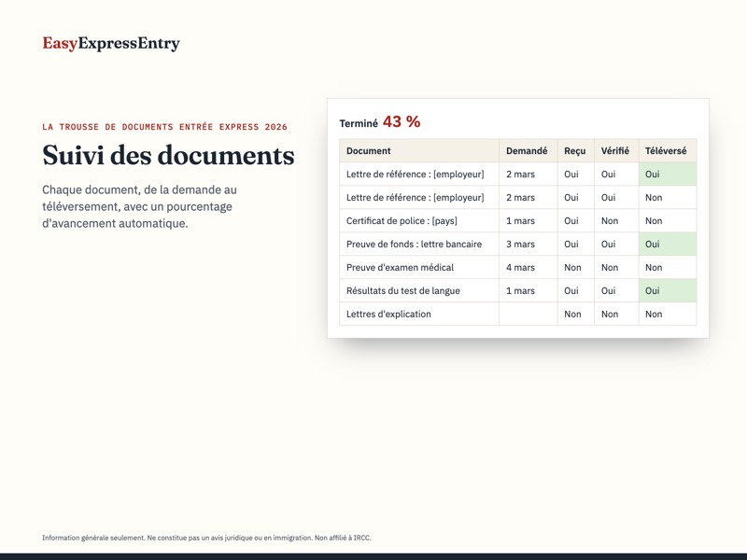Select the 'Certificat de police : [pays]' cell

point(419,220)
